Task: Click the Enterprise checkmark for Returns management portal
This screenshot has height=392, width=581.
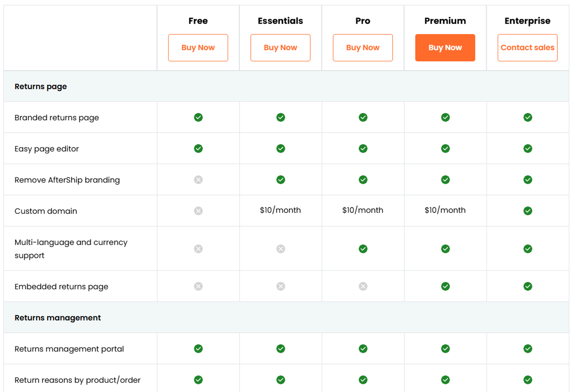Action: point(528,349)
